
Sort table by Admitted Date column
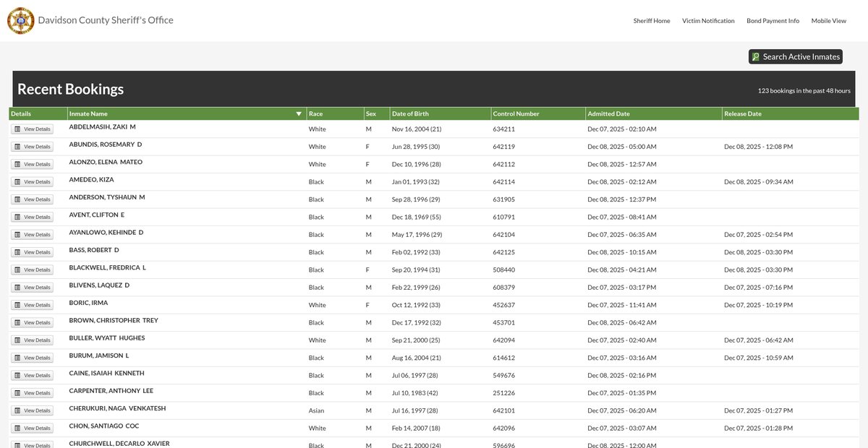[x=608, y=114]
